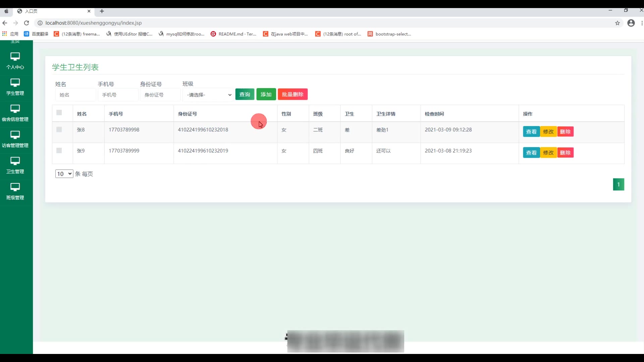Image resolution: width=644 pixels, height=362 pixels.
Task: Click 学生管理 sidebar icon
Action: [15, 82]
